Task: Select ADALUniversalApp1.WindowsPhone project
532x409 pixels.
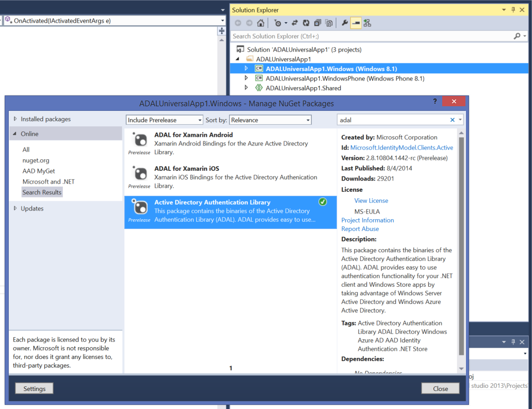Action: pos(345,78)
